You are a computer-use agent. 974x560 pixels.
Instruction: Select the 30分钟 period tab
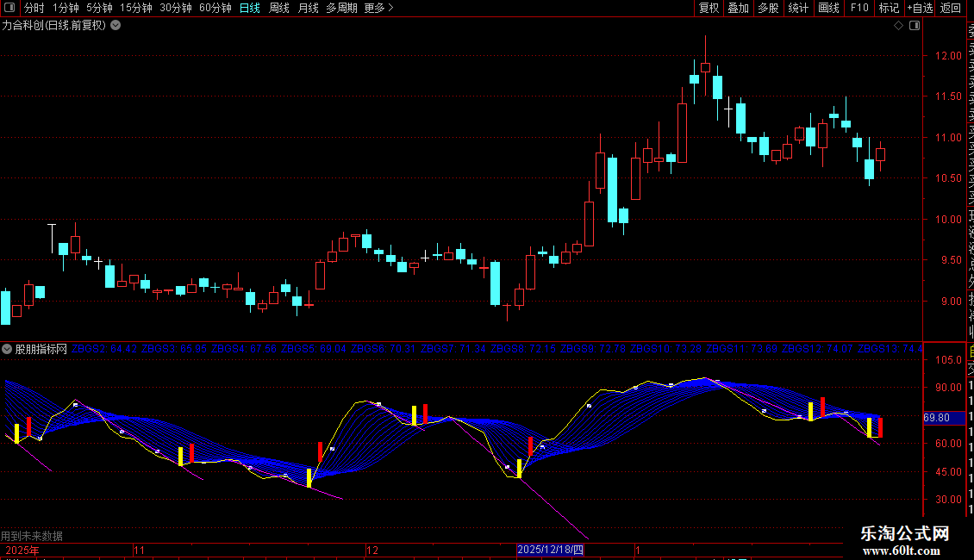(x=176, y=8)
